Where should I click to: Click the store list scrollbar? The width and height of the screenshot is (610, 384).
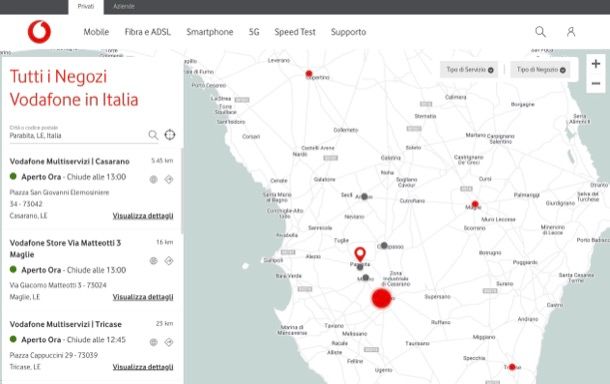click(x=182, y=191)
